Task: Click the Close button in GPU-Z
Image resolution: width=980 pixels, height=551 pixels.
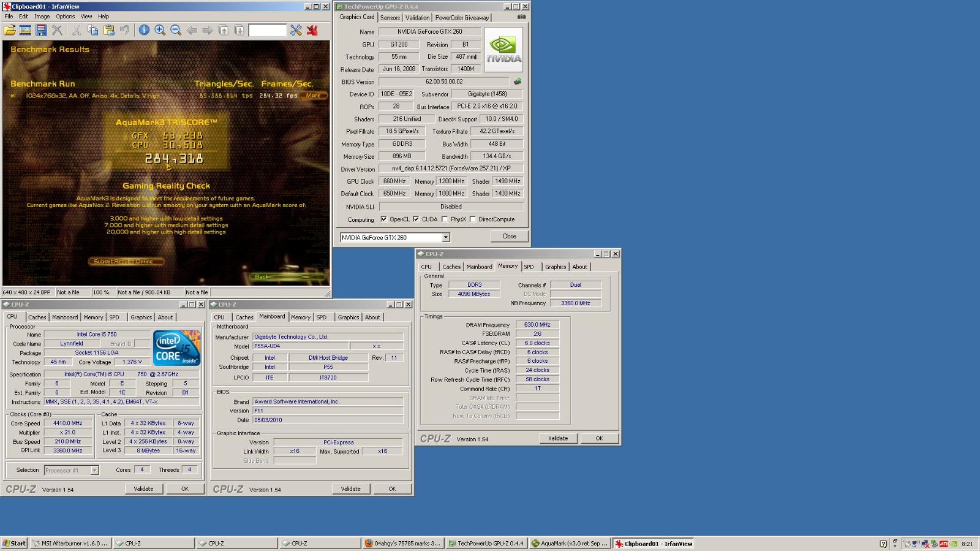Action: pyautogui.click(x=510, y=237)
